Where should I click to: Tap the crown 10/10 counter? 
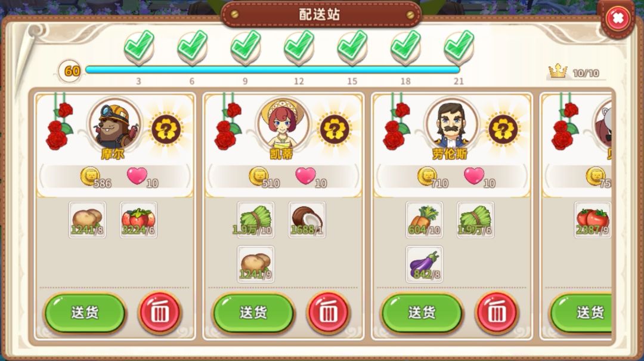[x=574, y=72]
